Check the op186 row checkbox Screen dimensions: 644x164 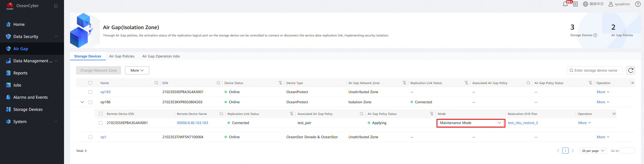click(90, 102)
